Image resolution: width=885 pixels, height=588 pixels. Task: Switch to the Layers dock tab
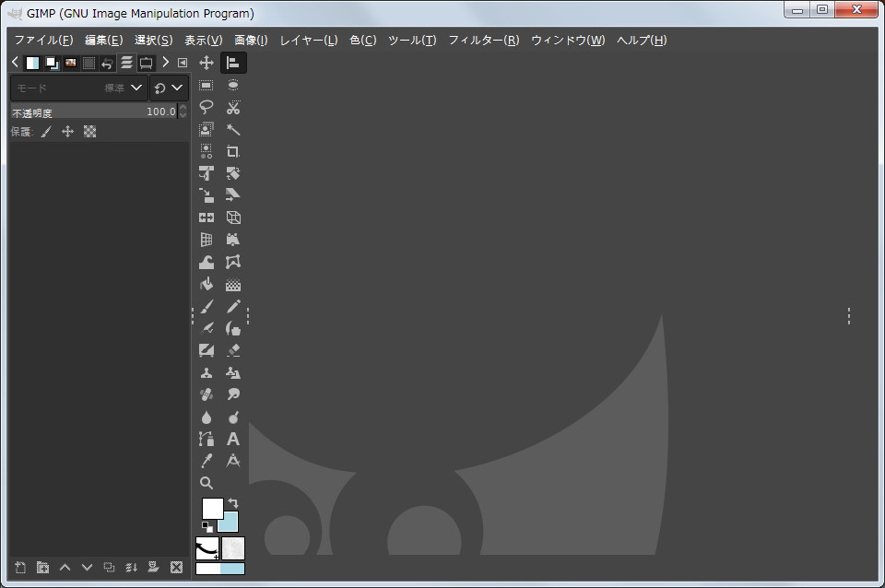[x=126, y=63]
